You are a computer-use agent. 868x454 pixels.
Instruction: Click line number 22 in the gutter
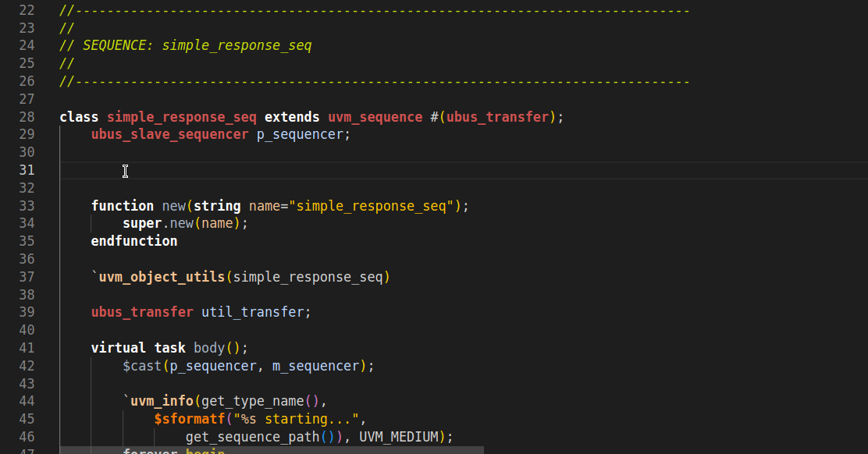coord(27,10)
